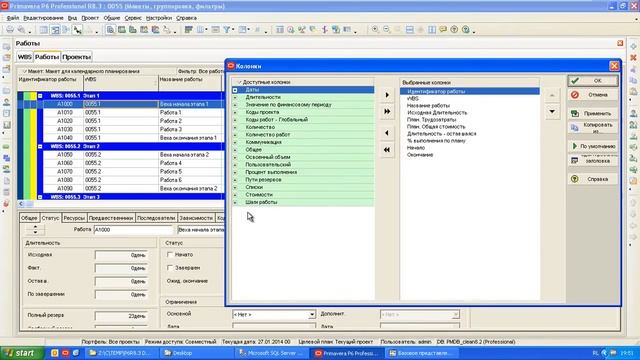This screenshot has height=360, width=640.
Task: Select row A1020 Работа 2 in the table
Action: pyautogui.click(x=133, y=121)
